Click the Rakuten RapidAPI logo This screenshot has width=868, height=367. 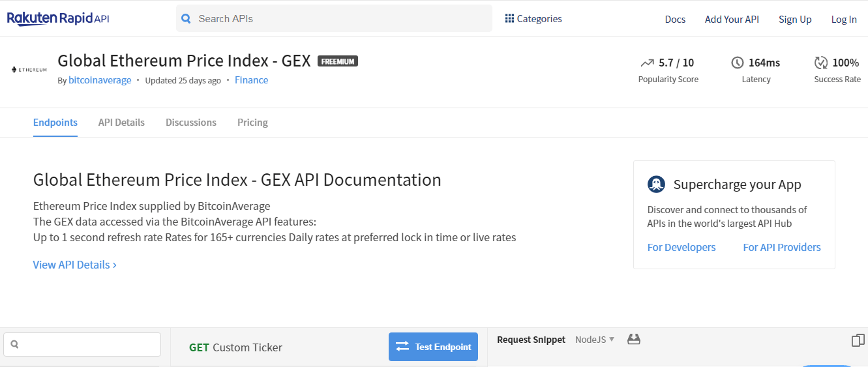tap(58, 19)
